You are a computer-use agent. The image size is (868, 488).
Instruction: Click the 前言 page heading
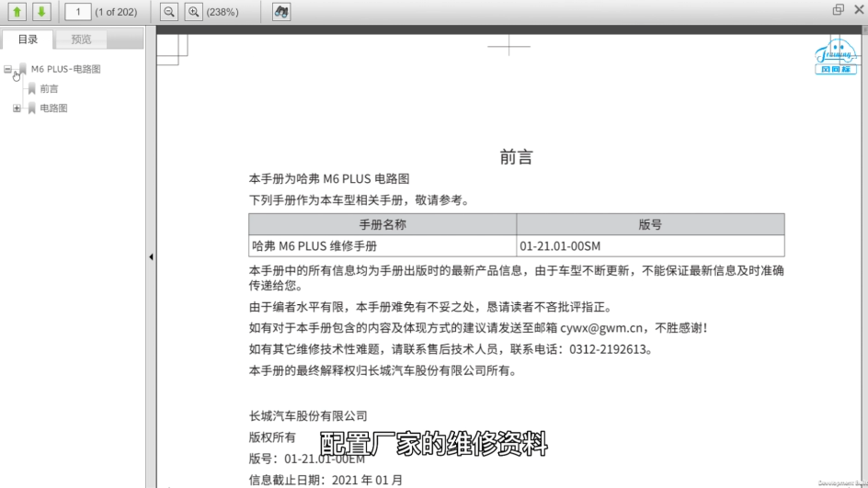(516, 157)
